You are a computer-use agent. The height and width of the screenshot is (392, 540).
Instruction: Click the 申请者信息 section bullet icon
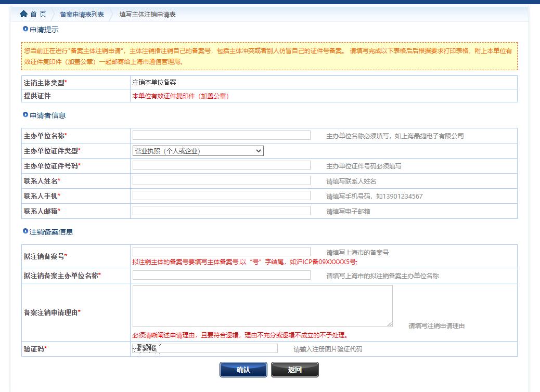(25, 115)
